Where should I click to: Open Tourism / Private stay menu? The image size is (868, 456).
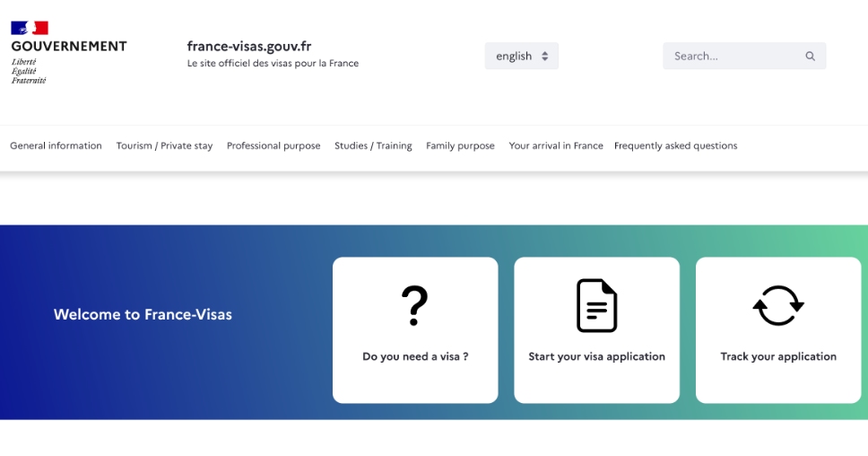point(164,145)
